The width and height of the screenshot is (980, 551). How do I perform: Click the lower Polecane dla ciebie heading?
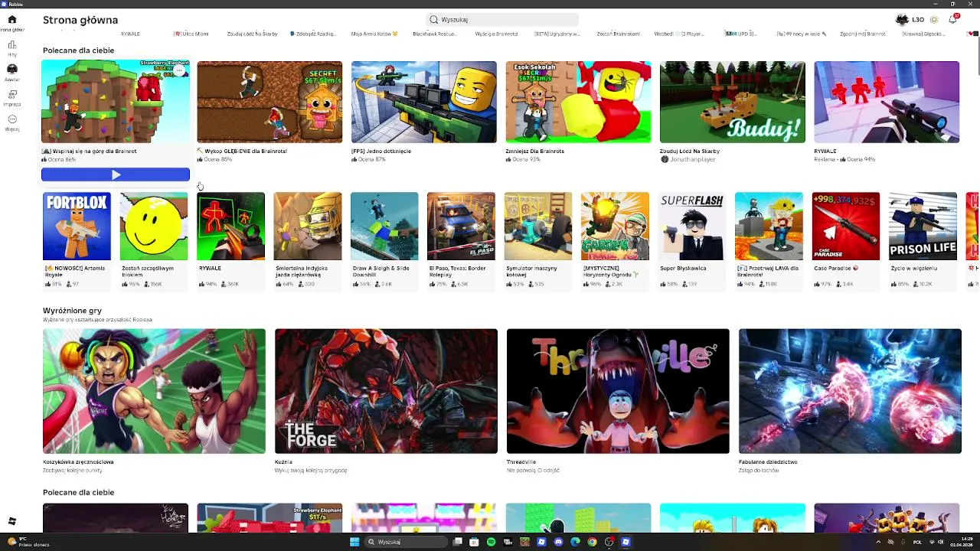[x=78, y=492]
